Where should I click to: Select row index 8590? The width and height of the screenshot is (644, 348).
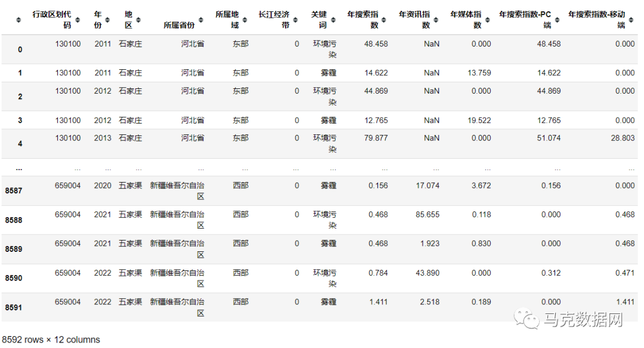pyautogui.click(x=14, y=279)
